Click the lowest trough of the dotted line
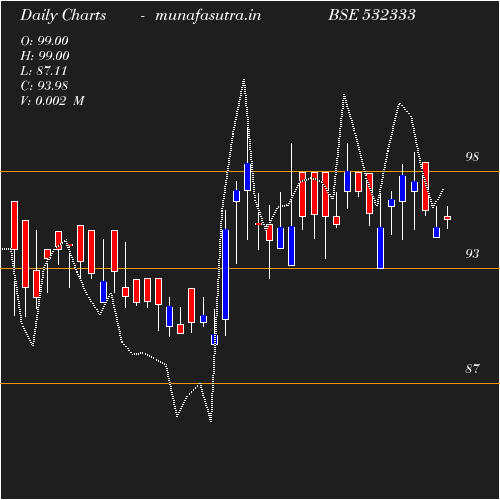 [x=211, y=421]
